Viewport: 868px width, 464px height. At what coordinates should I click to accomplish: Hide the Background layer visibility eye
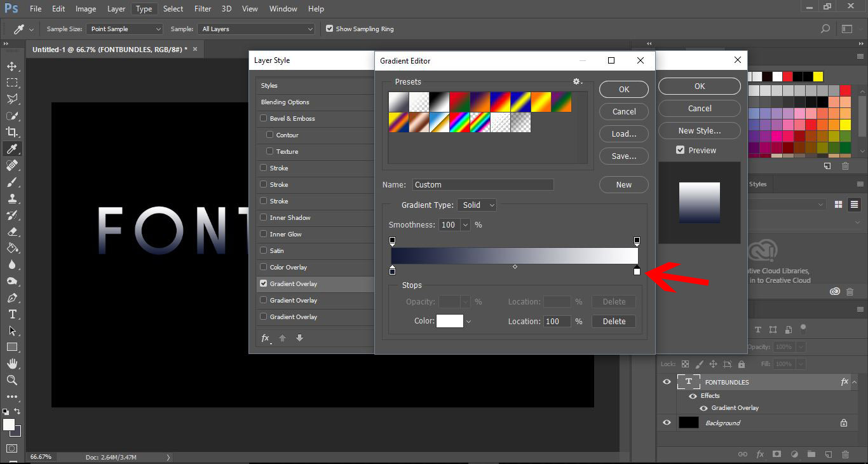(667, 423)
